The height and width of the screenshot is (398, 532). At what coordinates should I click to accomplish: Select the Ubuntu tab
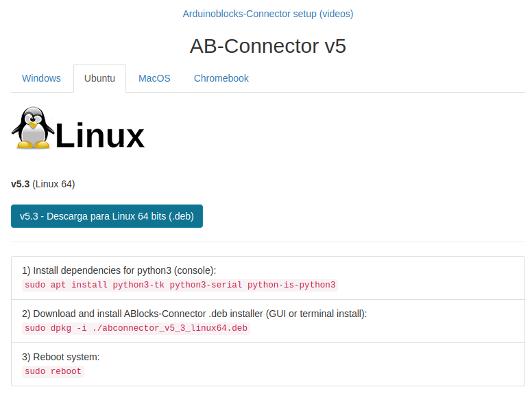99,78
